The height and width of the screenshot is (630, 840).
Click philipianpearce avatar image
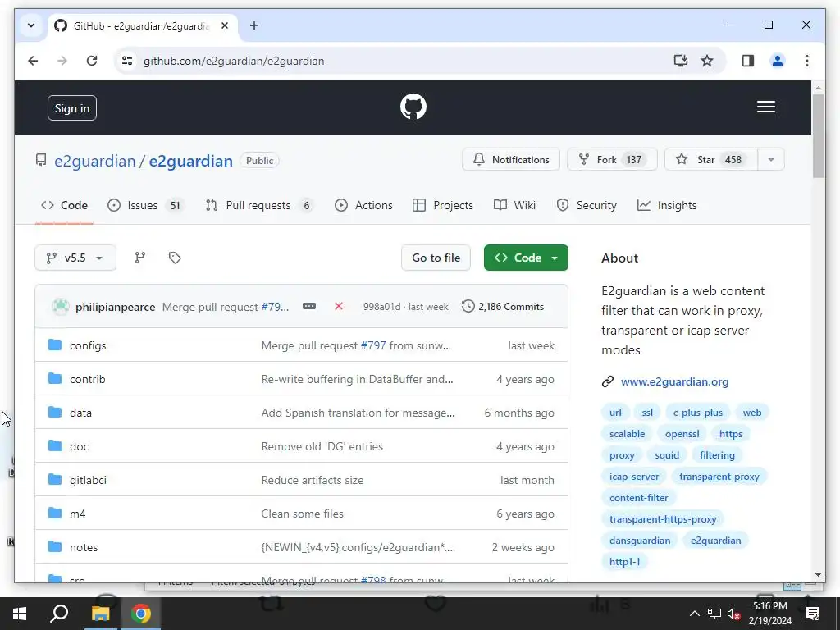coord(61,307)
